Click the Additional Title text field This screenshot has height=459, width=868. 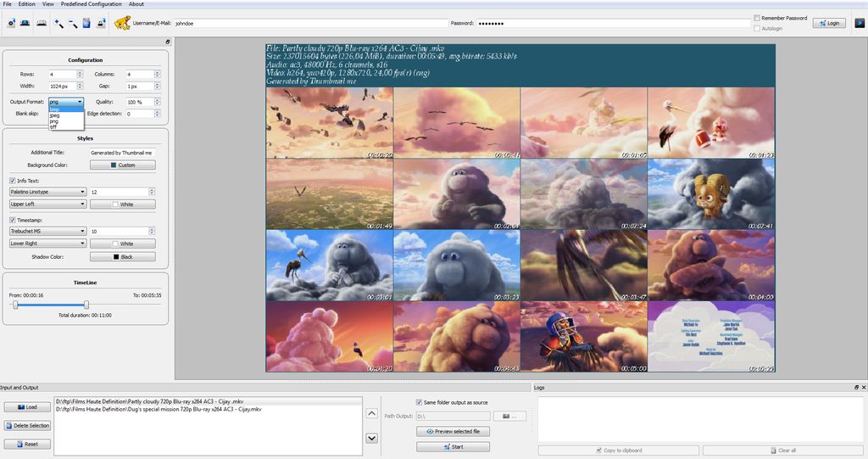tap(122, 153)
